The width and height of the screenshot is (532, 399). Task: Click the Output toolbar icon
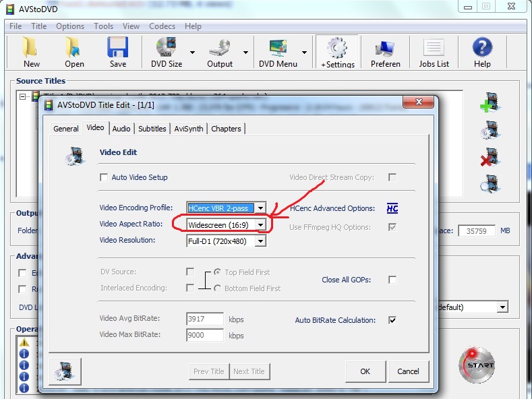(x=220, y=53)
